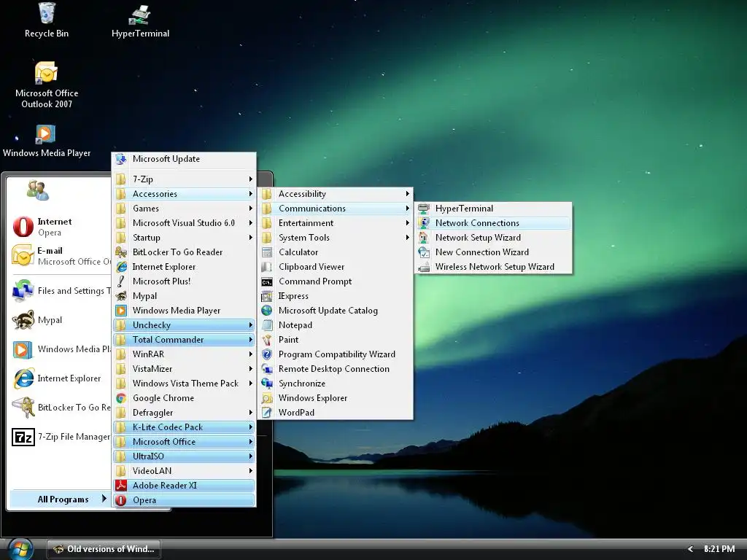The width and height of the screenshot is (747, 560).
Task: Expand System Tools submenu arrow
Action: pyautogui.click(x=407, y=238)
